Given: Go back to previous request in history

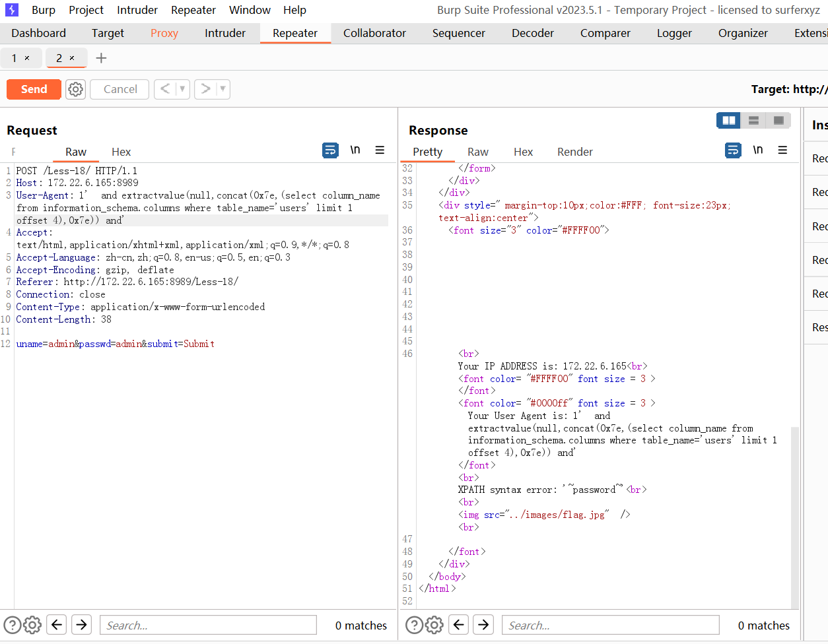Looking at the screenshot, I should point(165,89).
